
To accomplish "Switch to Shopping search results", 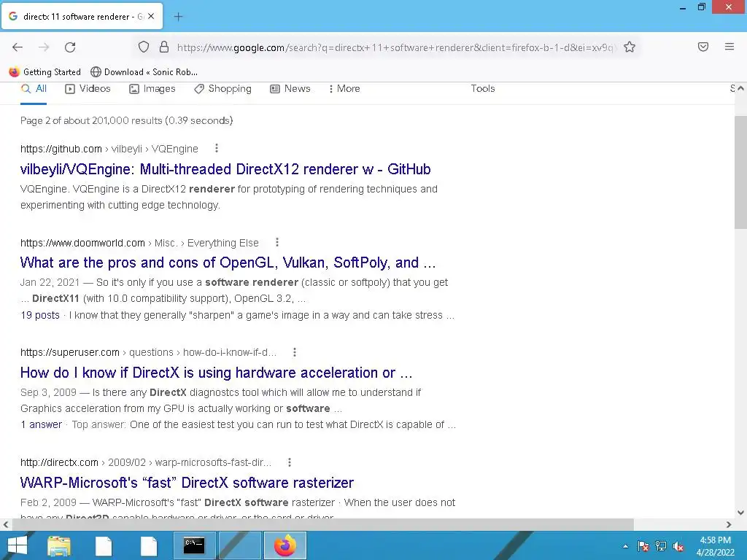I will 222,88.
